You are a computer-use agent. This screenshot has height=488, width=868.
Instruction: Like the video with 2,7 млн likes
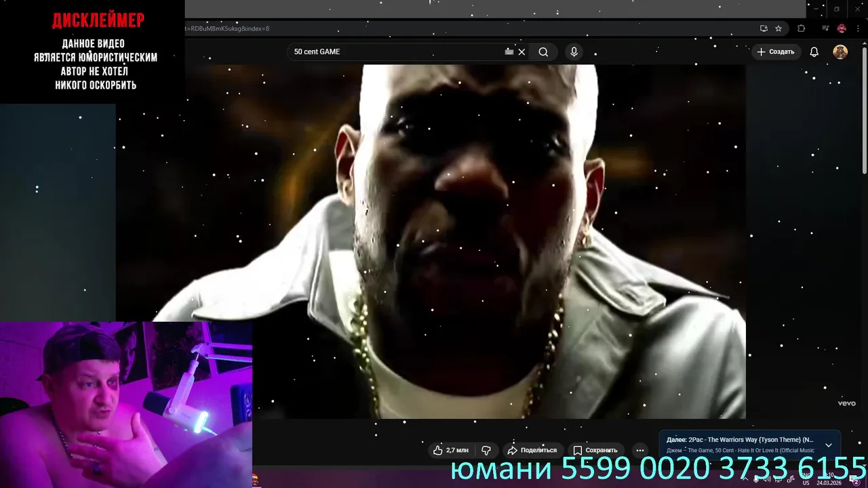(x=451, y=450)
